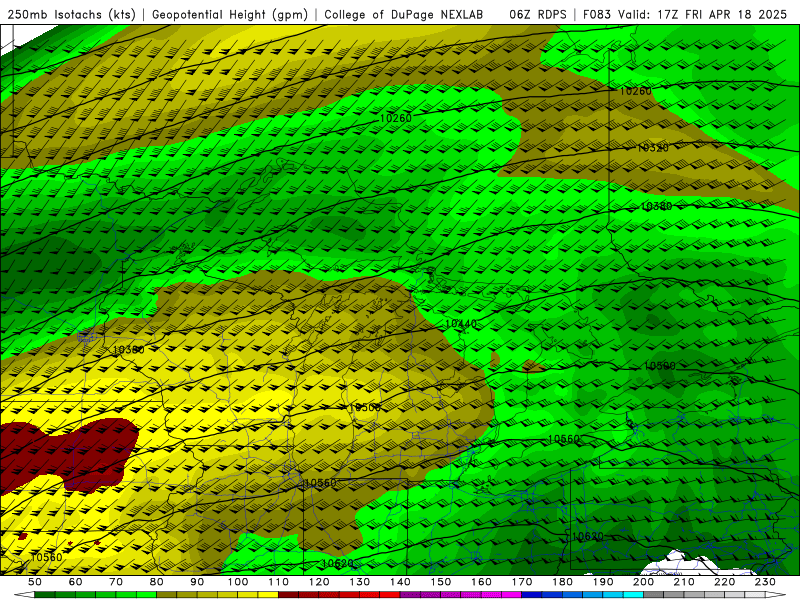Click the 120 value on the color scale
The height and width of the screenshot is (600, 800).
(319, 582)
